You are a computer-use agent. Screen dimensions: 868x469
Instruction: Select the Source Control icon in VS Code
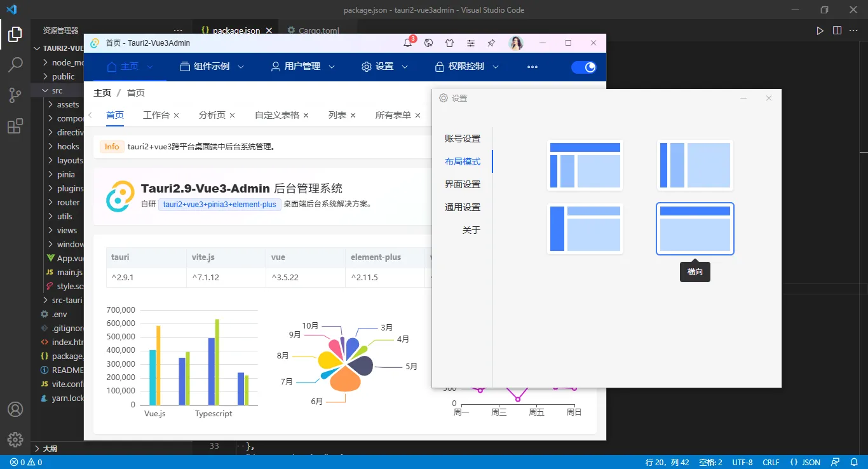tap(15, 95)
